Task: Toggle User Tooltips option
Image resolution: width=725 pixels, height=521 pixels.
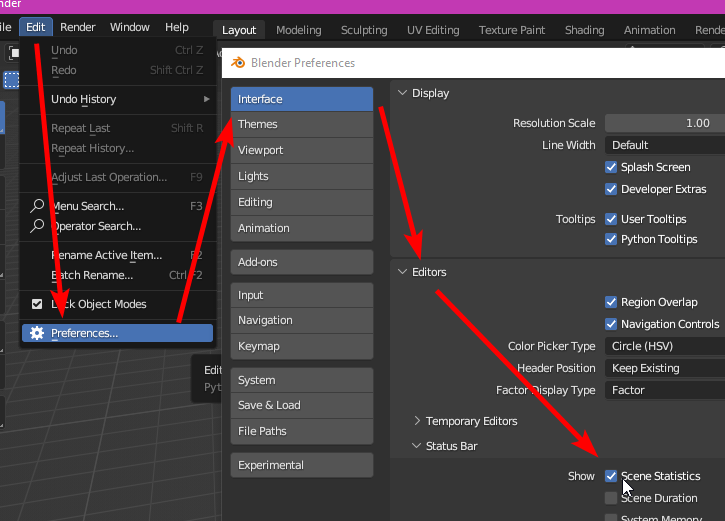Action: coord(611,219)
